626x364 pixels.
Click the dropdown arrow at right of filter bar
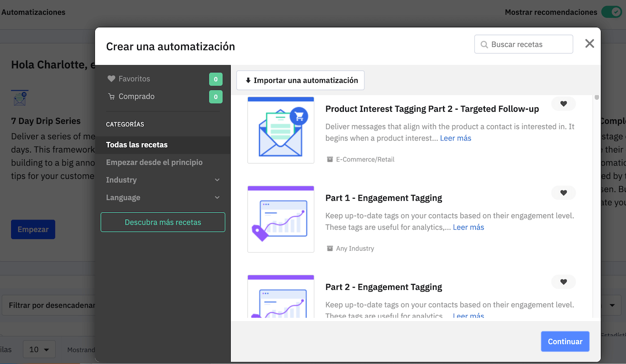click(x=612, y=305)
